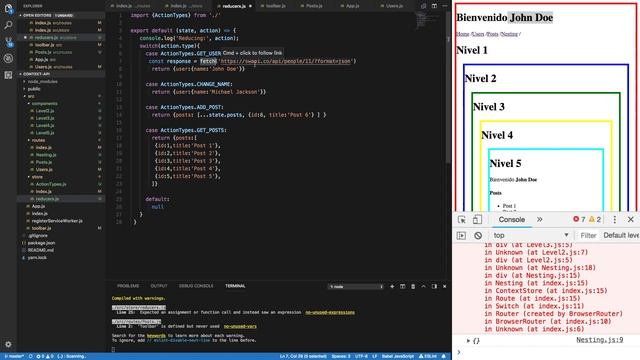The height and width of the screenshot is (360, 640).
Task: Maximize the panel with the up chevron
Action: coord(423,287)
